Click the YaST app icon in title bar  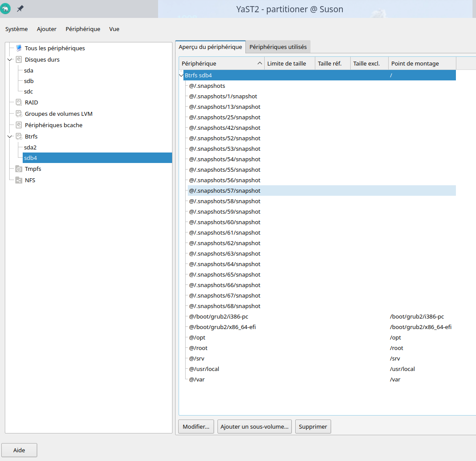pos(5,8)
